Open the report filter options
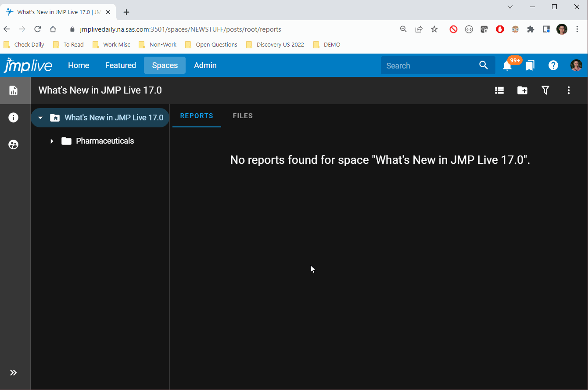 545,90
